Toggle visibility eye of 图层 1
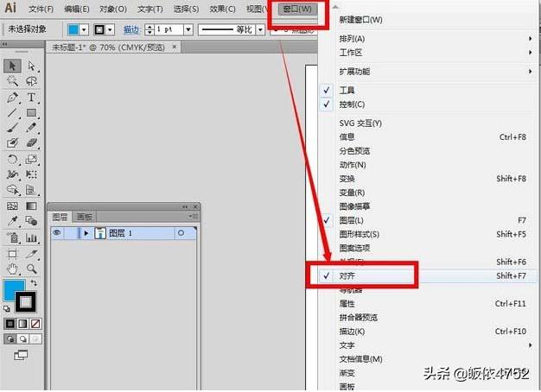This screenshot has height=392, width=541. pyautogui.click(x=57, y=233)
